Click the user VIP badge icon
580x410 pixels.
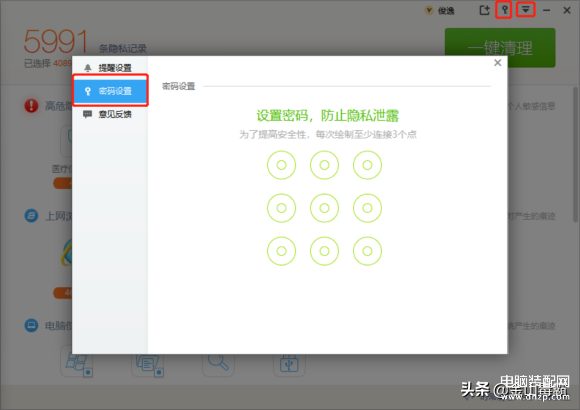click(x=429, y=10)
